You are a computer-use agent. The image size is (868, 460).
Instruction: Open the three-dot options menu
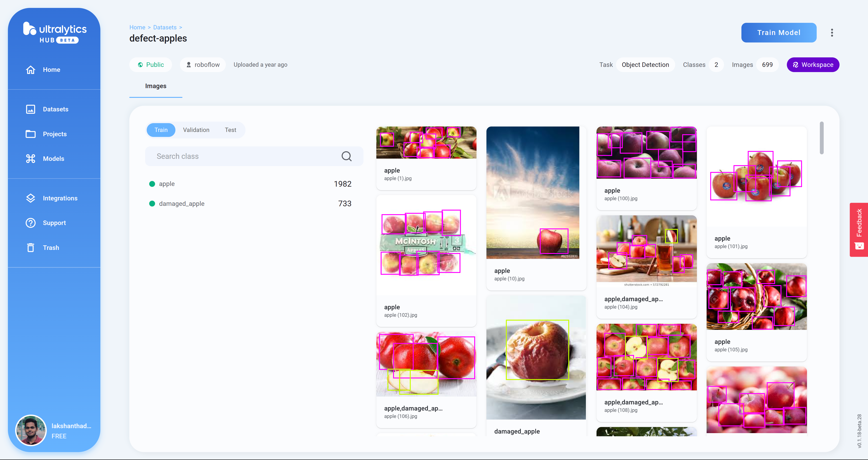coord(832,33)
